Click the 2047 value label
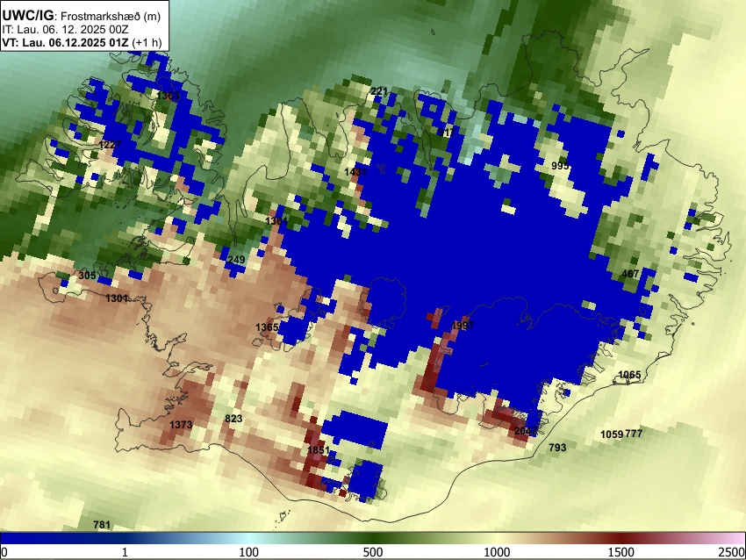 526,431
